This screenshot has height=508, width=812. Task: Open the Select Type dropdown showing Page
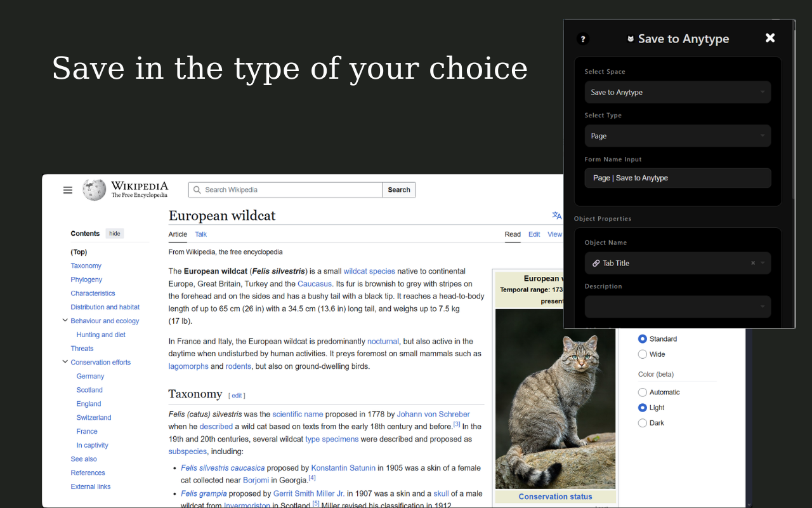pos(678,135)
